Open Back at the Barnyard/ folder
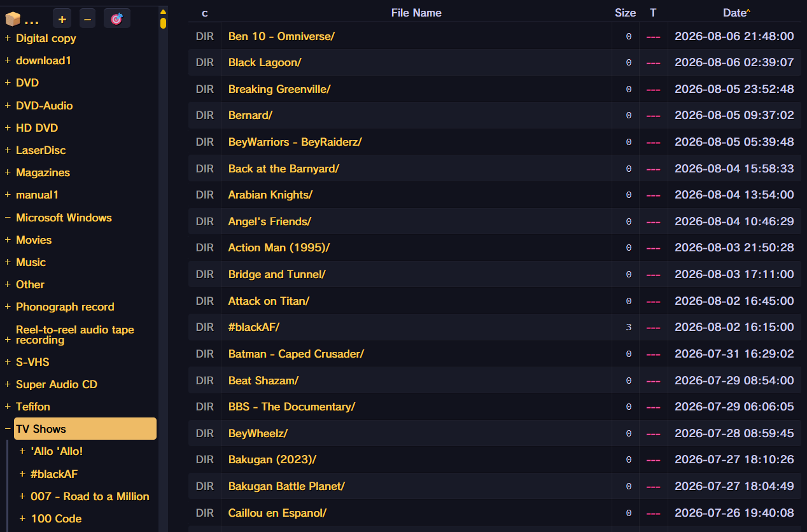Viewport: 807px width, 532px height. click(x=284, y=169)
